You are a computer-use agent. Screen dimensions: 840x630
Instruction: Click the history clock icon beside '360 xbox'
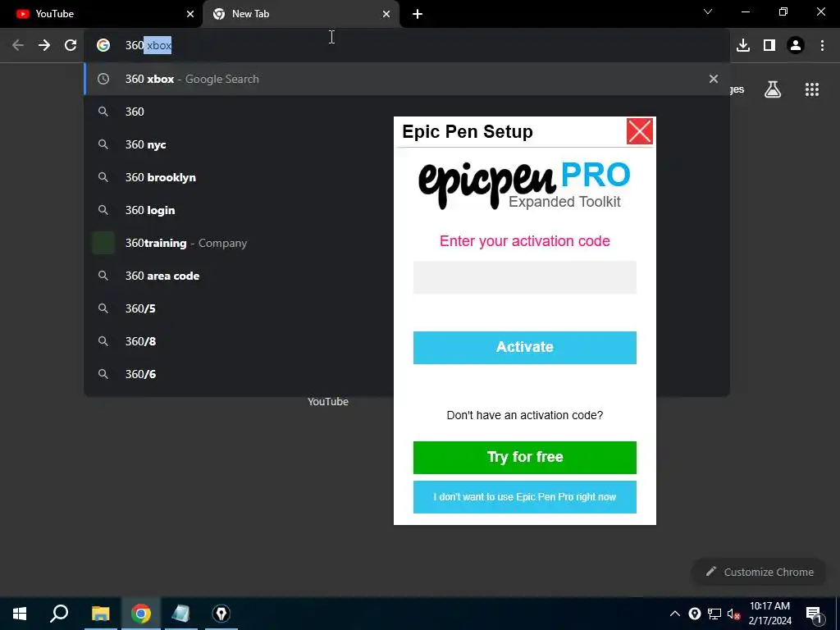tap(103, 79)
